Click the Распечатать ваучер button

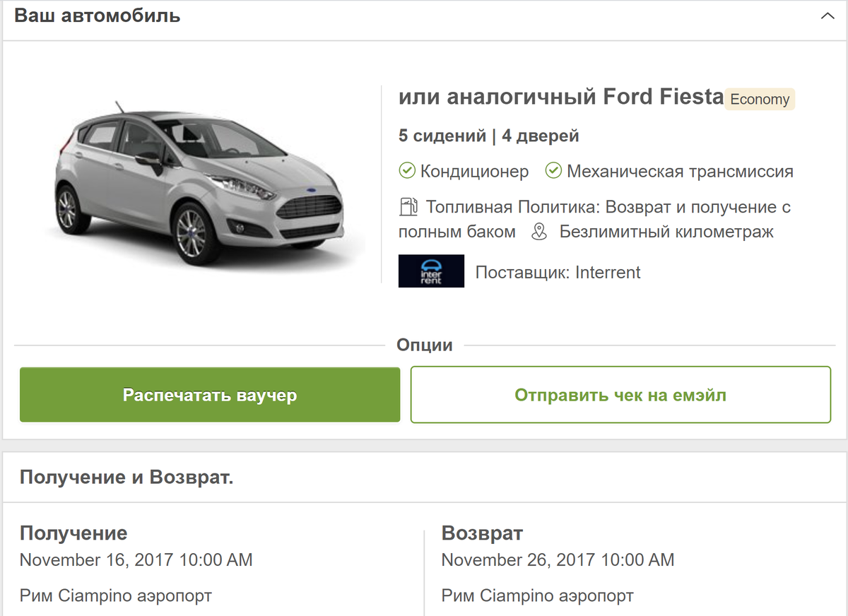point(210,394)
